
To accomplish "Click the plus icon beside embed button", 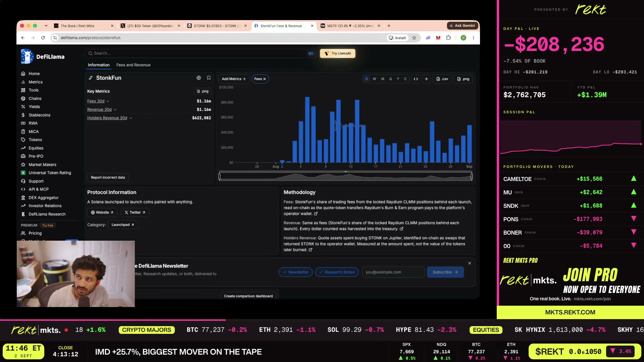I will [426, 79].
